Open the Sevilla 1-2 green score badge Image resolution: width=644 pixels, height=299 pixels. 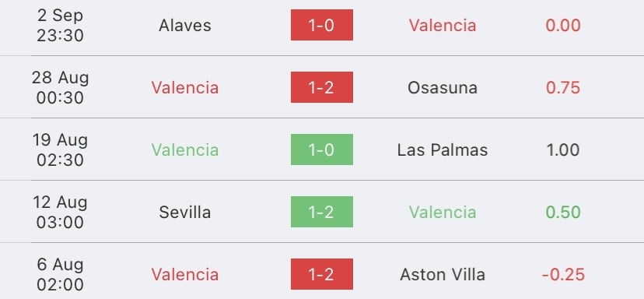click(321, 212)
